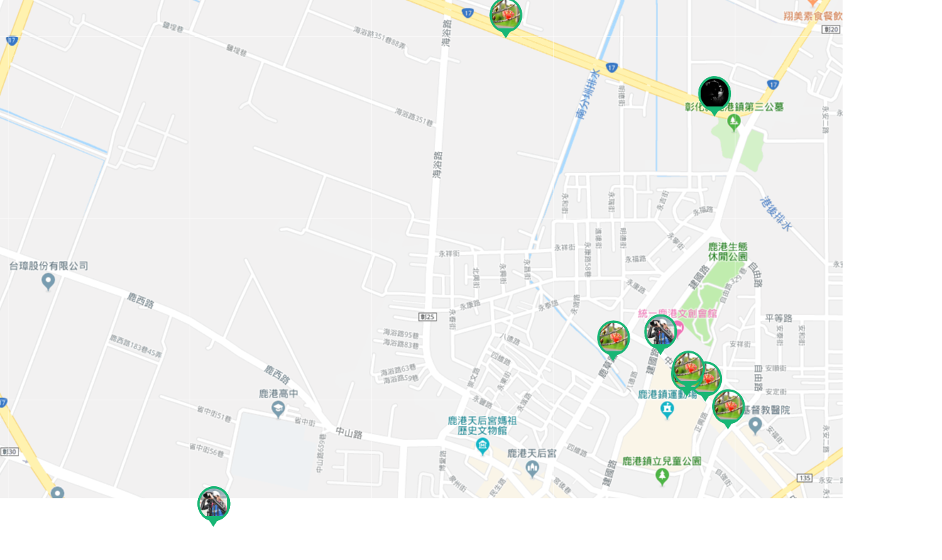Image resolution: width=942 pixels, height=560 pixels.
Task: Click the 翔美素食餐飲 restaurant label
Action: 813,16
